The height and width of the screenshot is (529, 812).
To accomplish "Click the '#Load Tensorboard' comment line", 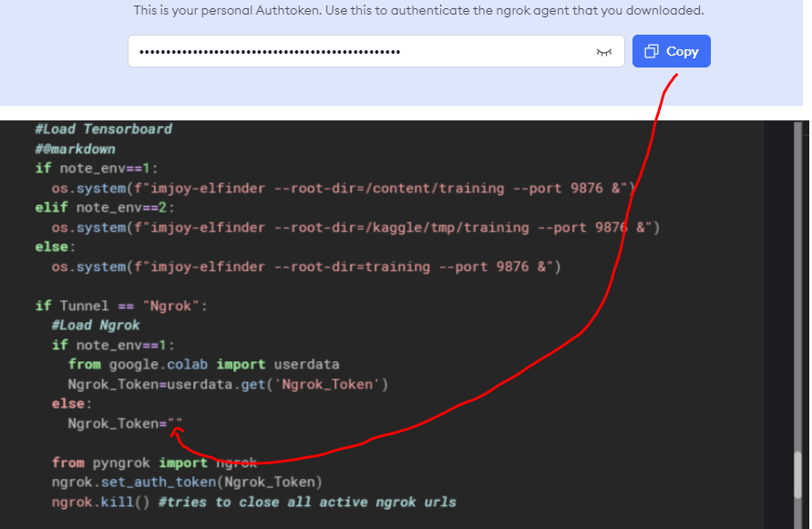I will pos(103,129).
